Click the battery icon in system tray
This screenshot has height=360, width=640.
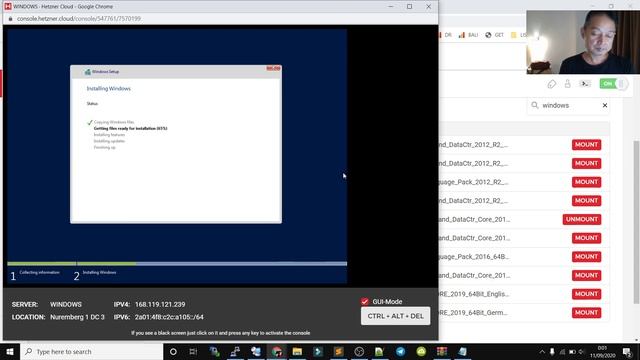click(572, 351)
